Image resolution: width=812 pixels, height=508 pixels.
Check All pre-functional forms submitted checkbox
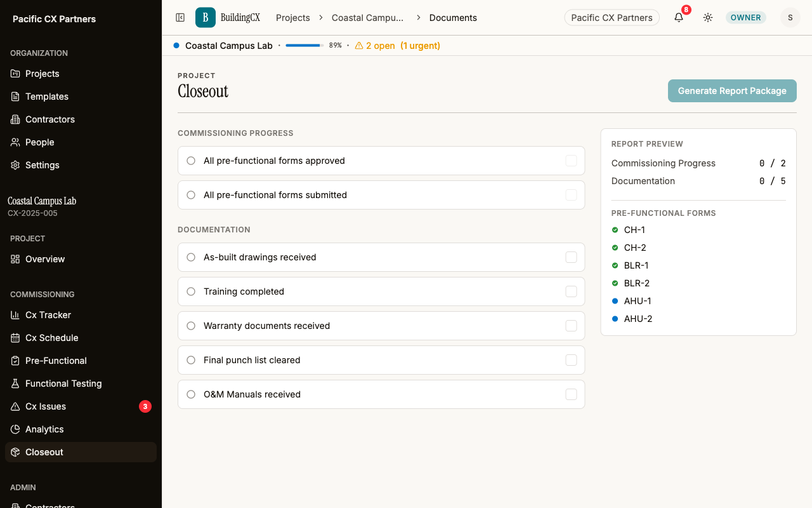(x=571, y=195)
